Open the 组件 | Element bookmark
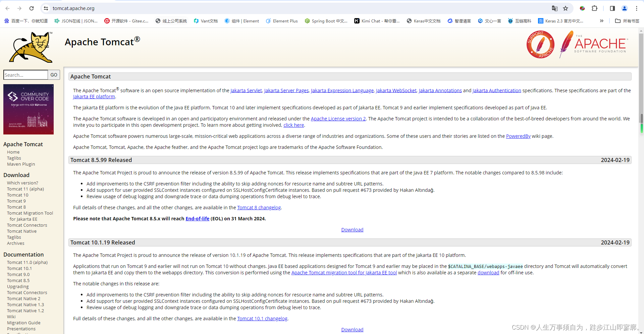 [241, 21]
